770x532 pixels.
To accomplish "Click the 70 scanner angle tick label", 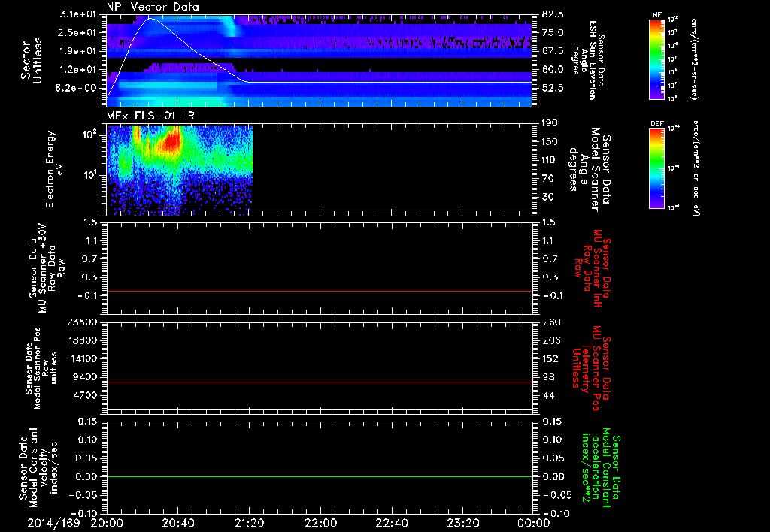I will coord(547,179).
